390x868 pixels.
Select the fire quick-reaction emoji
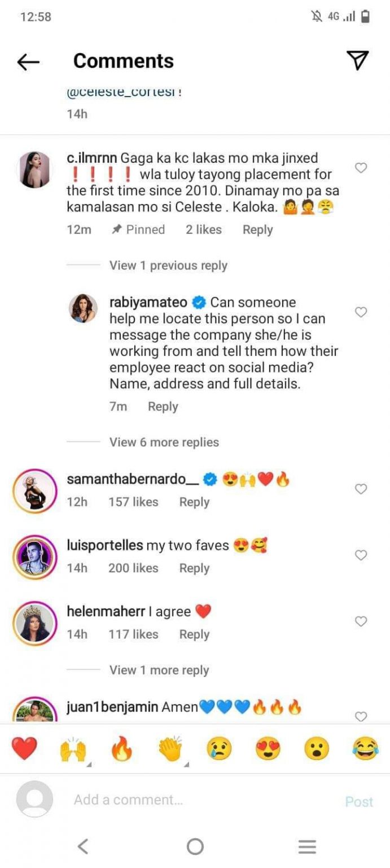tap(122, 747)
